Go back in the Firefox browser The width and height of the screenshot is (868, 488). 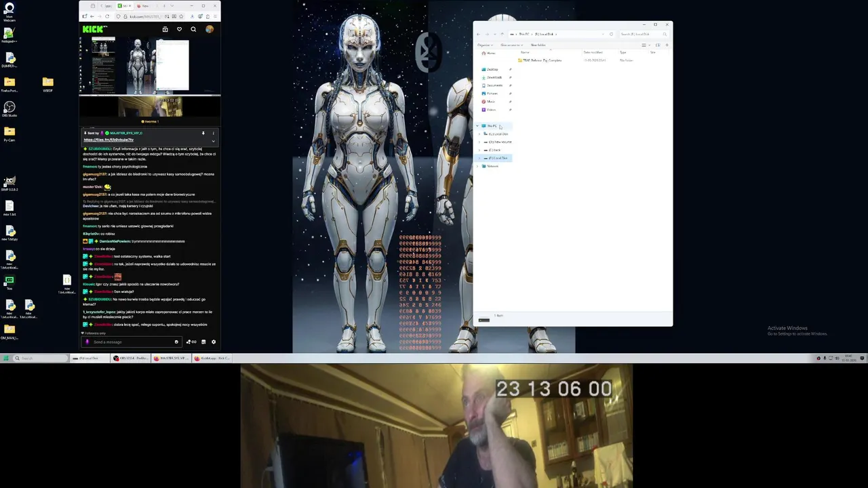point(92,16)
